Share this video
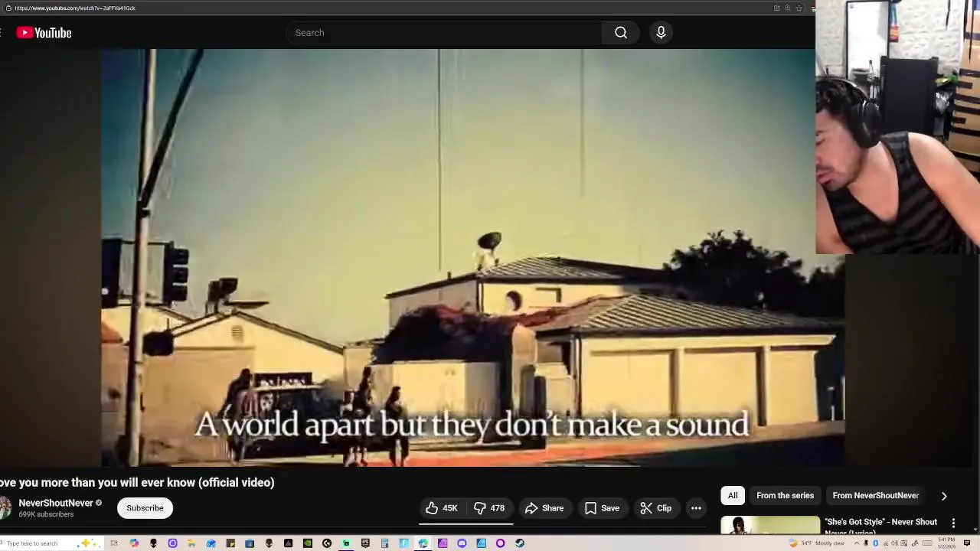The width and height of the screenshot is (980, 551). [544, 508]
